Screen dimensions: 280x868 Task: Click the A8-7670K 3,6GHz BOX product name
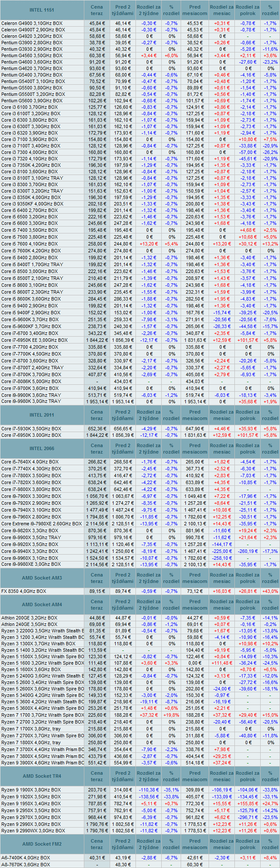25,864
